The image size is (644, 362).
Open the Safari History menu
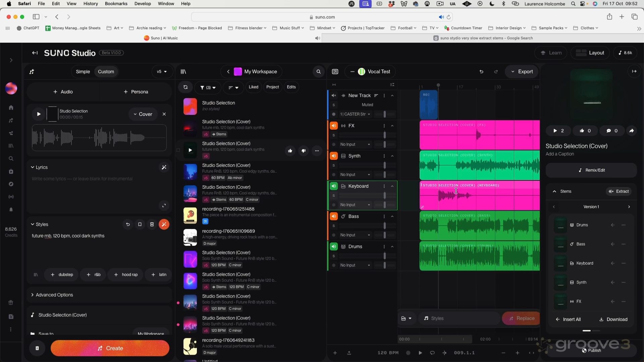pos(91,4)
